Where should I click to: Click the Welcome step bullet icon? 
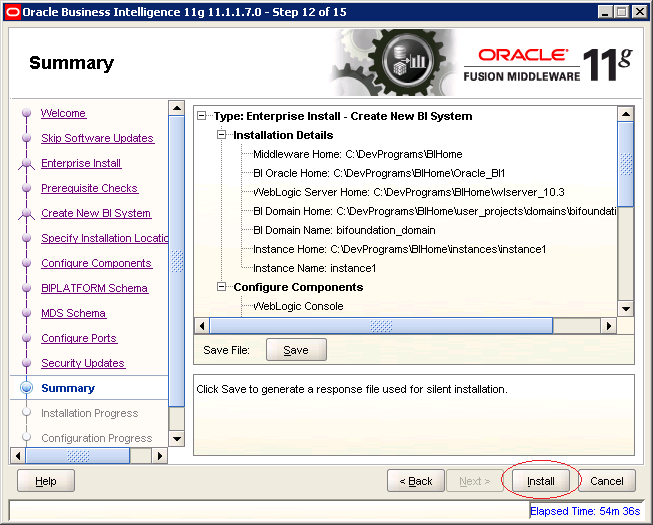(x=26, y=113)
